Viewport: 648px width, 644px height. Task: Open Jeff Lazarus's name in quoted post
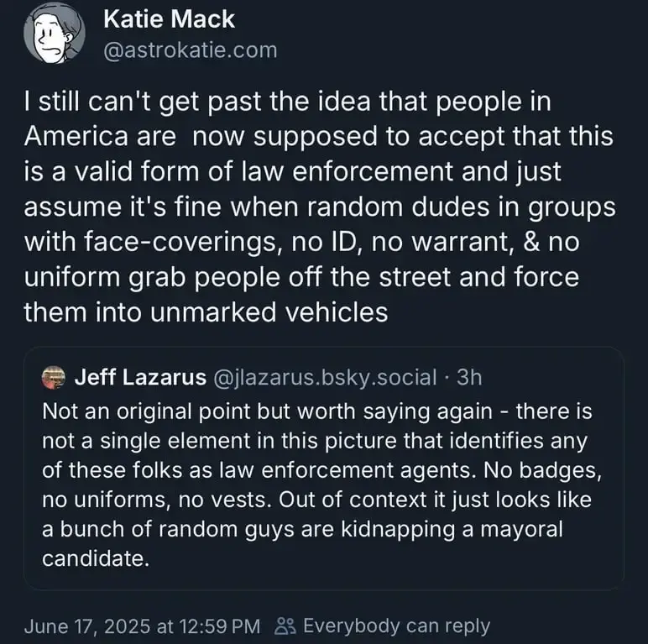click(140, 378)
